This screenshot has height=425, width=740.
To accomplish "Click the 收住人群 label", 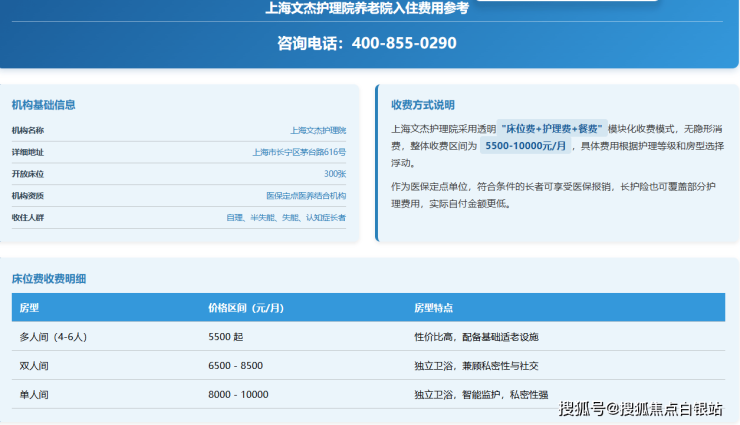I will [x=28, y=217].
